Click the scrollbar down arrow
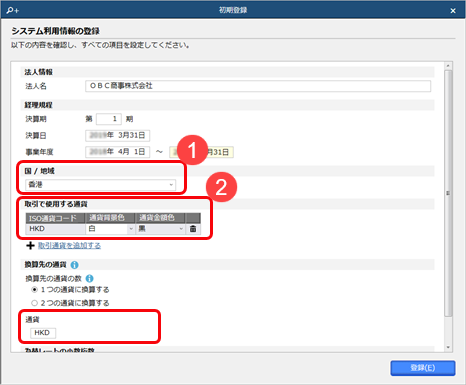Viewport: 466px width, 385px height. (x=448, y=347)
